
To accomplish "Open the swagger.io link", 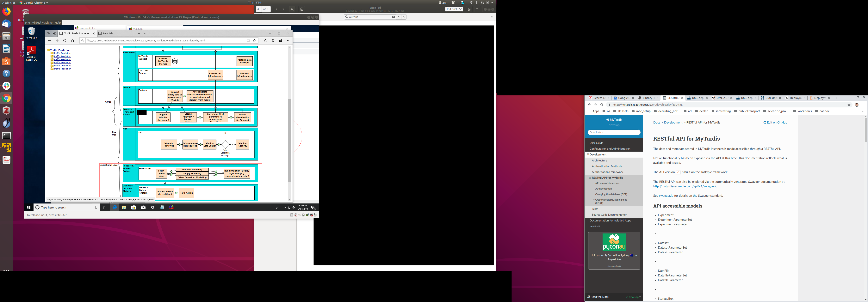I will (666, 196).
